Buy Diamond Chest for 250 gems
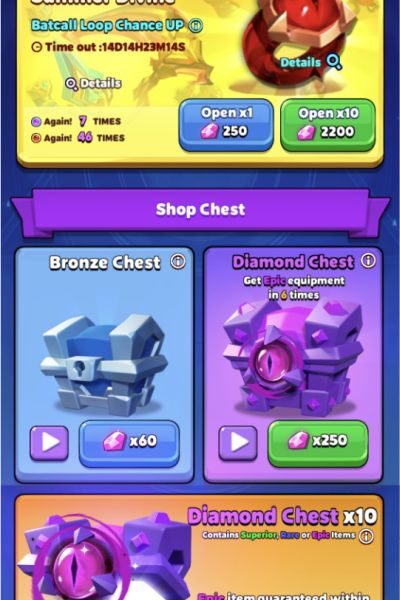 [318, 443]
